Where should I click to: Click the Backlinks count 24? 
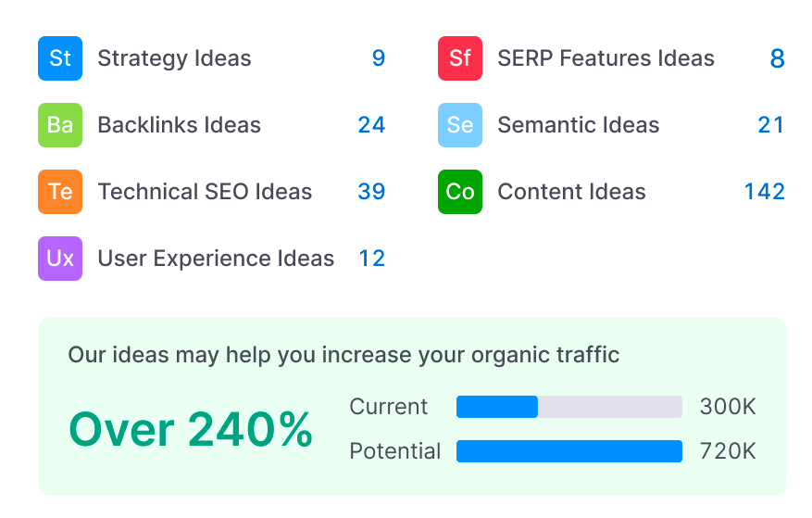tap(371, 125)
